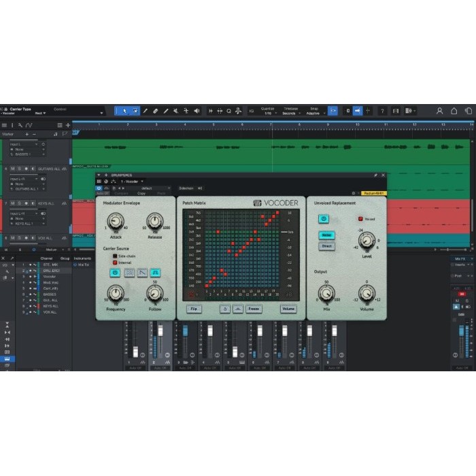The image size is (476, 476).
Task: Solo the KEYS ALL track
Action: (19, 203)
